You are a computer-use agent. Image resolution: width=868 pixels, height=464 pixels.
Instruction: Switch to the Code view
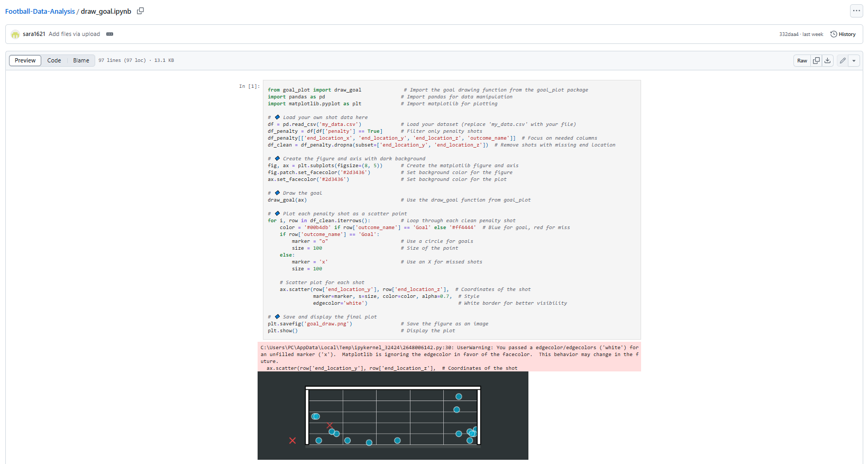(x=54, y=61)
